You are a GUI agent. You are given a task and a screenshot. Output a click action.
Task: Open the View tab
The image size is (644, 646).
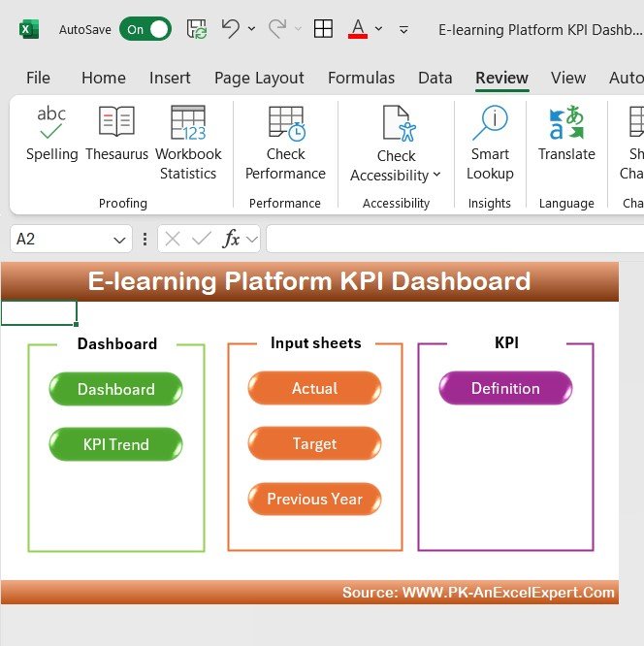point(568,78)
